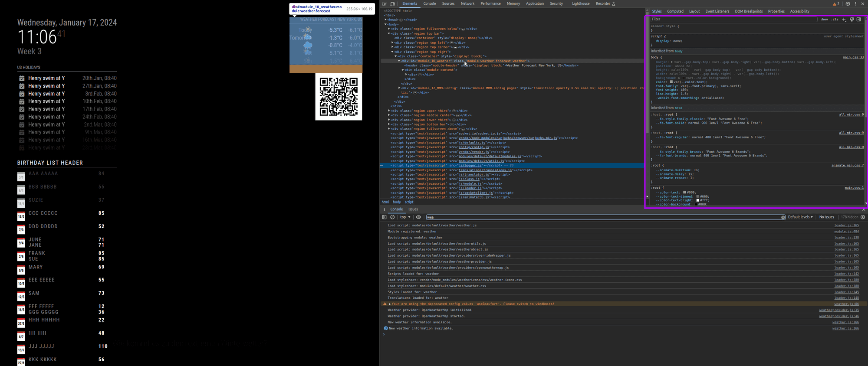Open the main.css:33 source link
The width and height of the screenshot is (868, 366).
[853, 57]
